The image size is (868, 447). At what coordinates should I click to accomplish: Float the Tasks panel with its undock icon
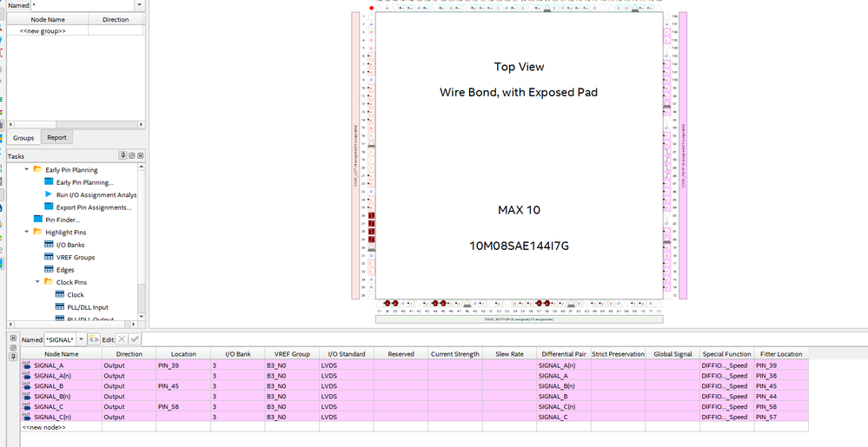(x=132, y=156)
